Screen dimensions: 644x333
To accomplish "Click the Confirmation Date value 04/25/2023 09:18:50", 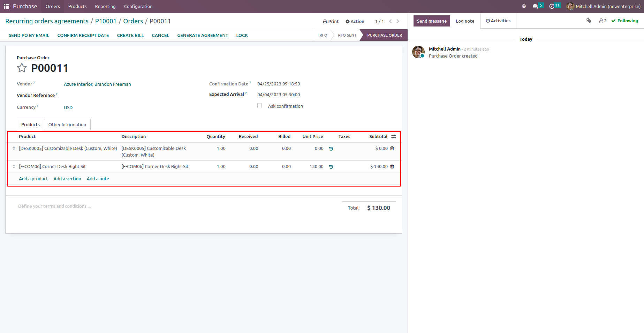I will point(279,84).
